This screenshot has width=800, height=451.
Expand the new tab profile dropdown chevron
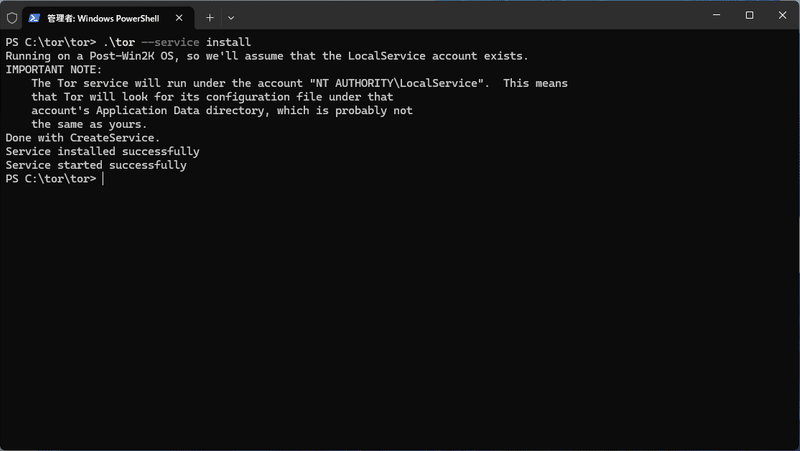(231, 17)
